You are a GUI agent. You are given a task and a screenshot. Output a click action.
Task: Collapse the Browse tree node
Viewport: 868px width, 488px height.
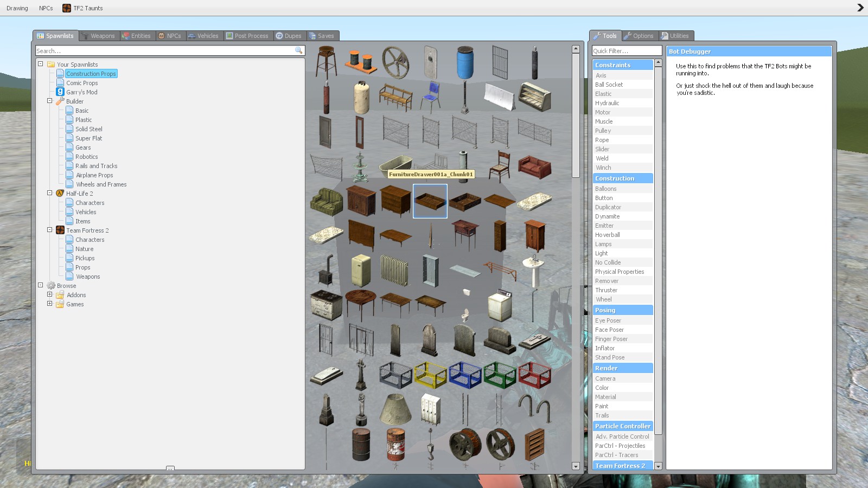tap(40, 285)
